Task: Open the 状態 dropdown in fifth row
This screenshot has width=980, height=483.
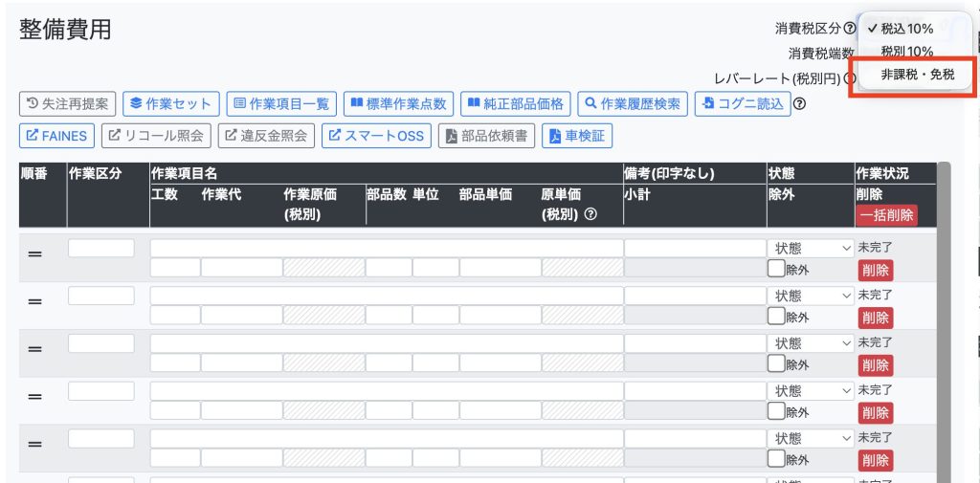Action: [x=811, y=438]
